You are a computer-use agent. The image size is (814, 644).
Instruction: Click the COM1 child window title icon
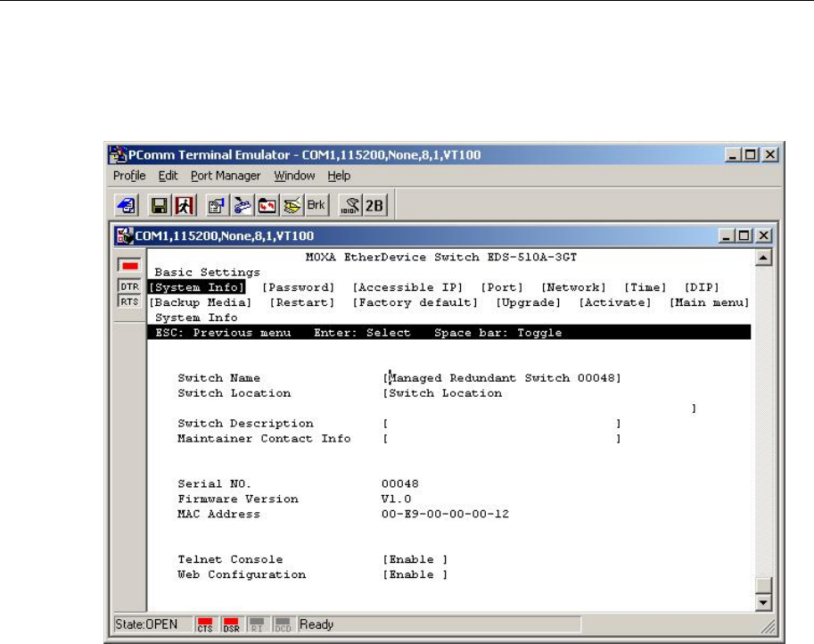tap(124, 235)
